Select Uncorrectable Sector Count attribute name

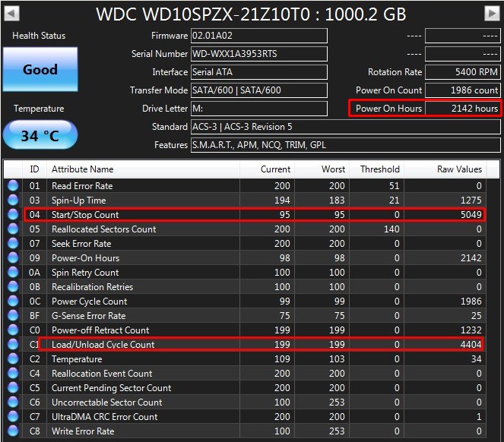click(x=106, y=403)
